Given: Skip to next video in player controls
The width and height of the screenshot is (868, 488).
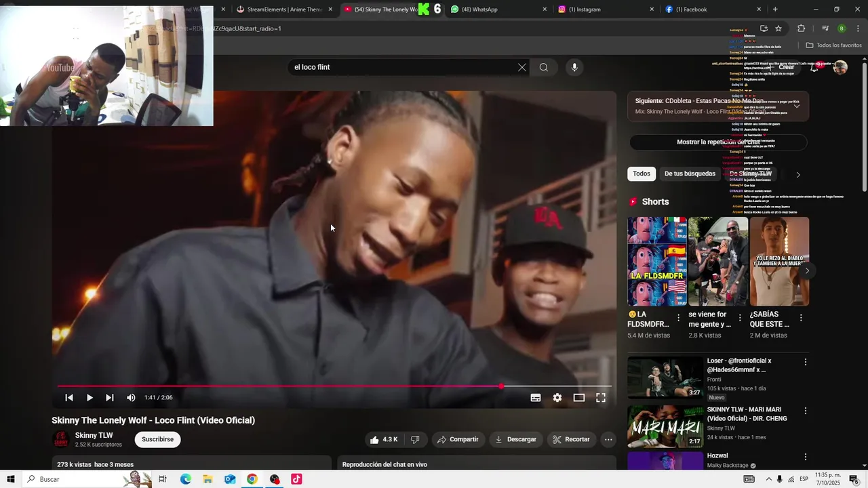Looking at the screenshot, I should click(110, 398).
